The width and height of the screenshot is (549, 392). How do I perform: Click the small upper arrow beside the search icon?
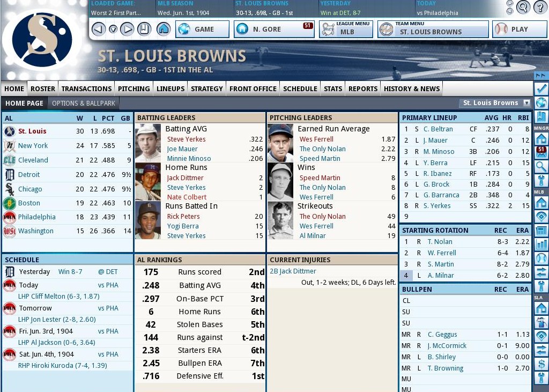point(510,4)
